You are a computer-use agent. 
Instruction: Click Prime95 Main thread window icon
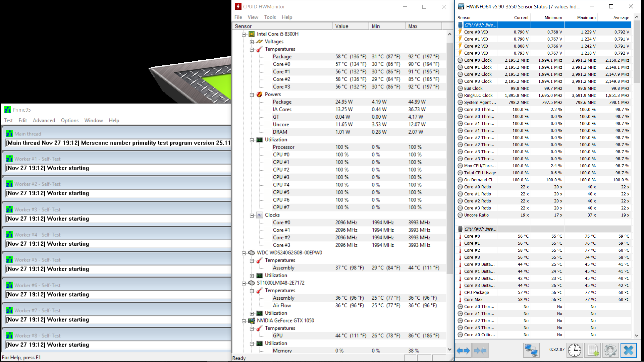(x=9, y=134)
